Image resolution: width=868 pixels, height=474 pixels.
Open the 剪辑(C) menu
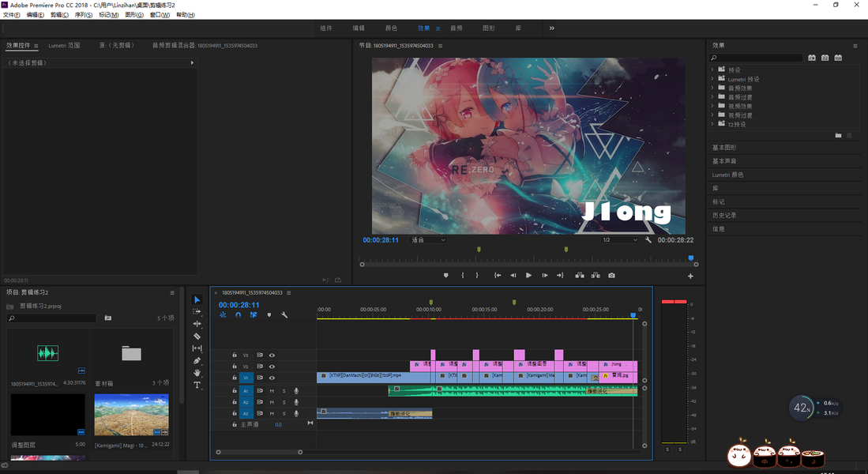pos(59,14)
